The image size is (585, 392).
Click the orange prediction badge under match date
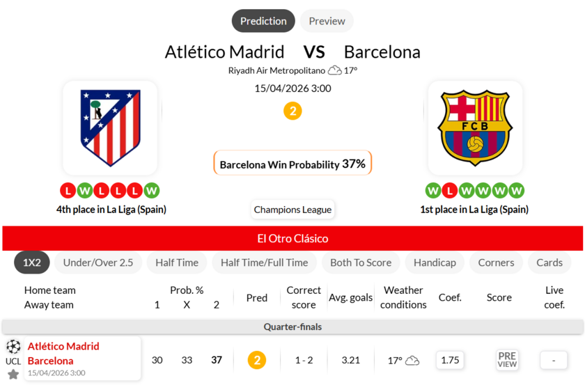[292, 111]
